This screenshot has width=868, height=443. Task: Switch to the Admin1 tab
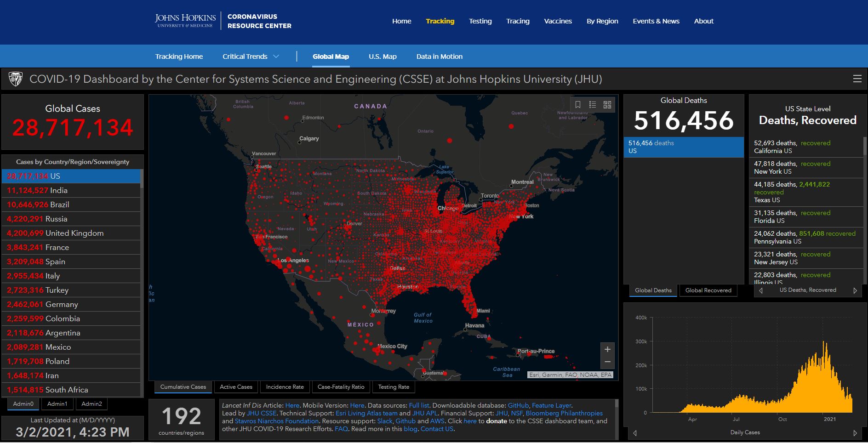(x=57, y=404)
